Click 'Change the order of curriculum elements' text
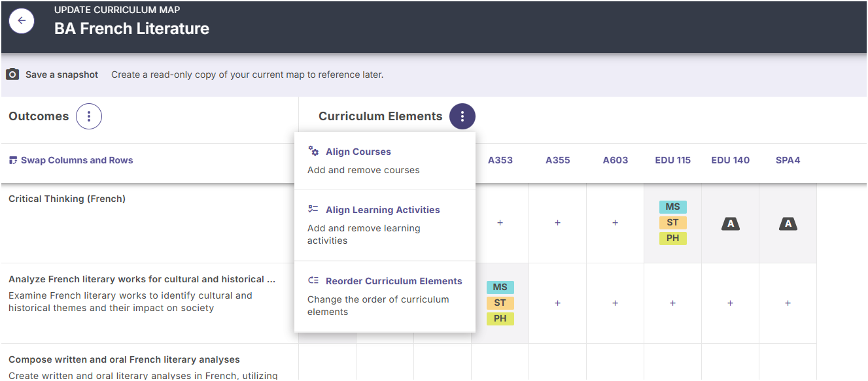The width and height of the screenshot is (868, 381). point(378,305)
